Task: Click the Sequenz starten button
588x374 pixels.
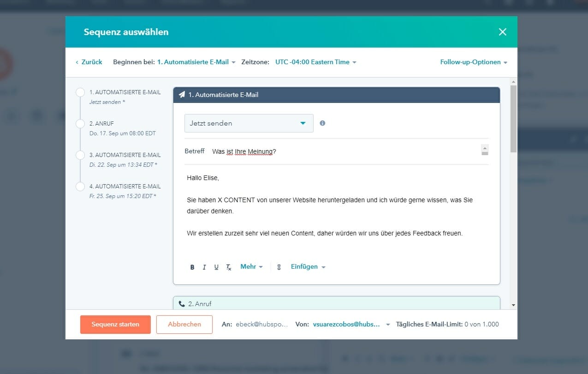Action: point(115,324)
